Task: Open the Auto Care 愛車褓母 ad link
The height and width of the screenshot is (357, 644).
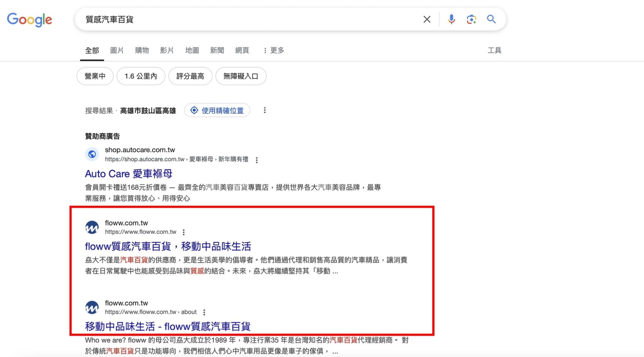Action: (129, 174)
